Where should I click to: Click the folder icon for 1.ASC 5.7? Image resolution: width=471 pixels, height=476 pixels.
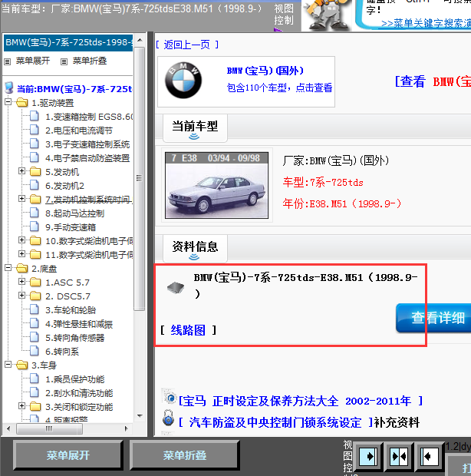35,282
